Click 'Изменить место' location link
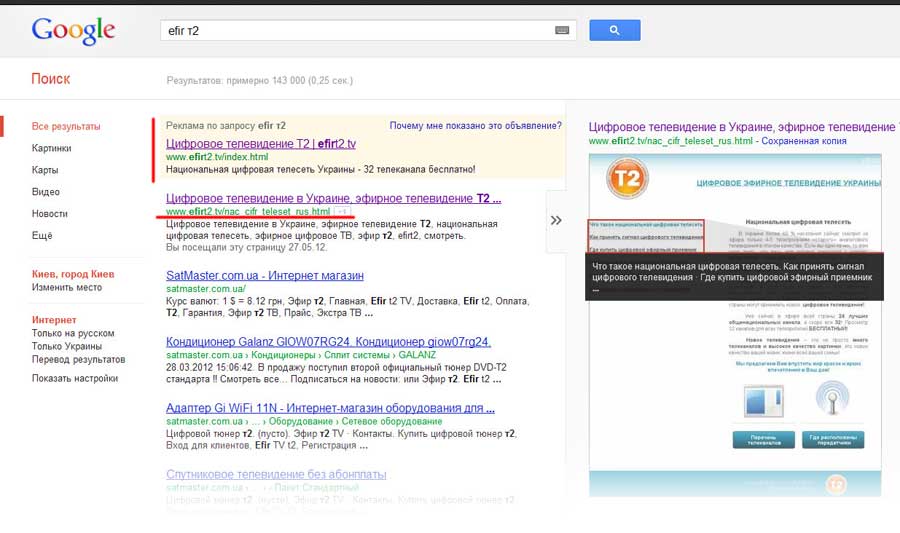The image size is (900, 533). pos(67,287)
